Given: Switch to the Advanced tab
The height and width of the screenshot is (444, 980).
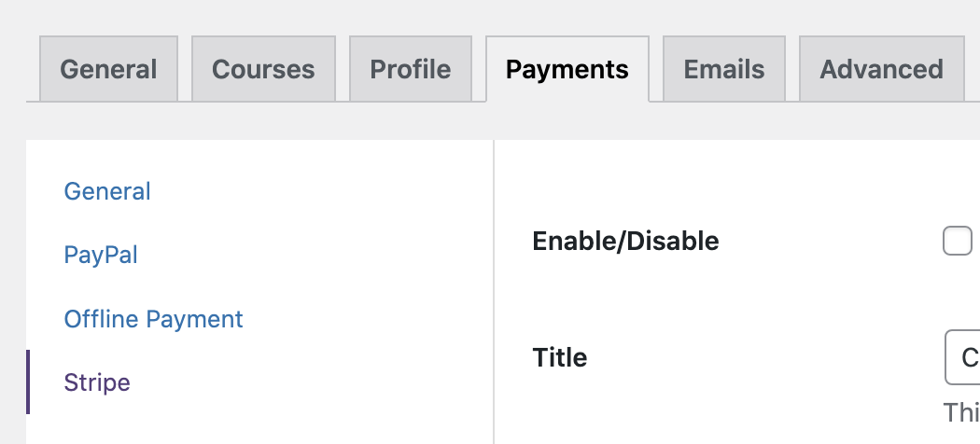Looking at the screenshot, I should pos(881,69).
